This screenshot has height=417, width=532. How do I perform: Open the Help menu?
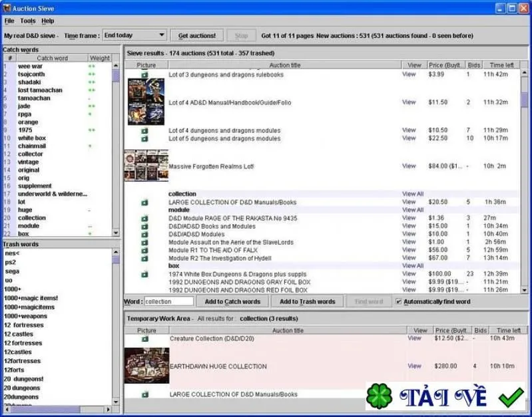click(x=48, y=21)
